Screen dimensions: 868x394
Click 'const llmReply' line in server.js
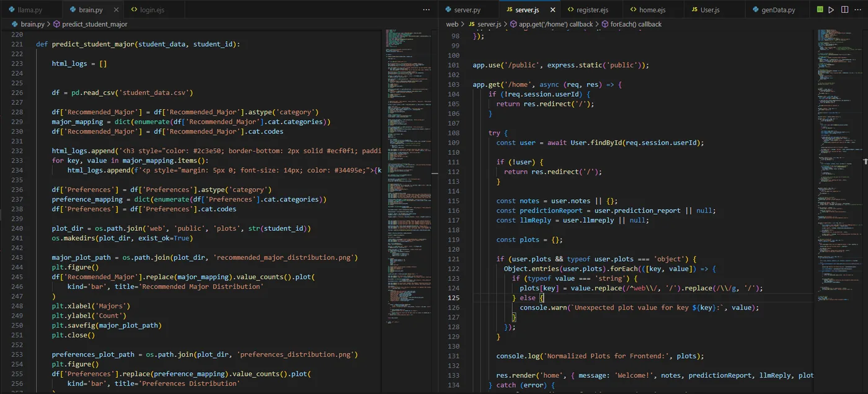[572, 220]
